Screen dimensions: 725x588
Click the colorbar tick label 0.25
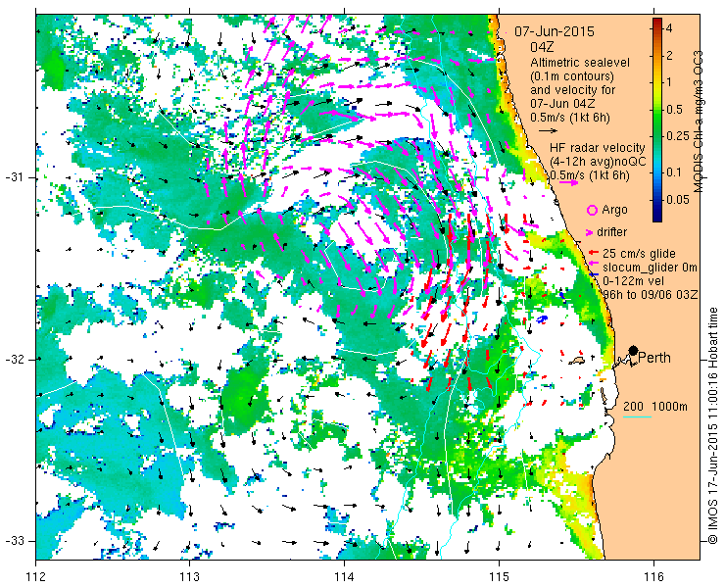(677, 135)
